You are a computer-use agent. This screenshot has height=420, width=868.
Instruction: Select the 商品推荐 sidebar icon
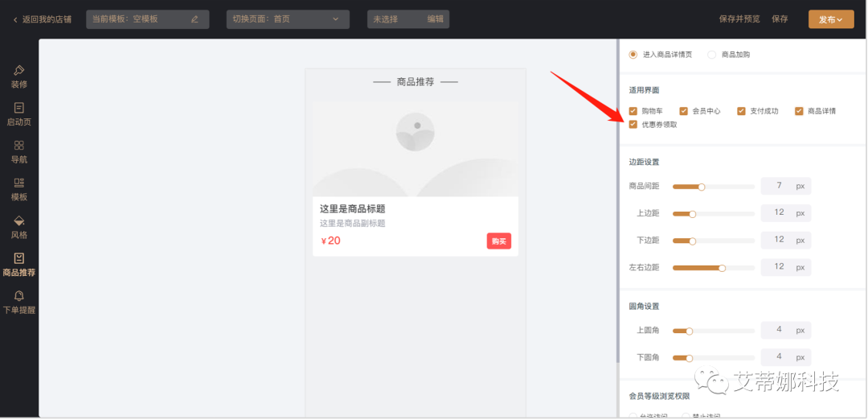click(18, 258)
